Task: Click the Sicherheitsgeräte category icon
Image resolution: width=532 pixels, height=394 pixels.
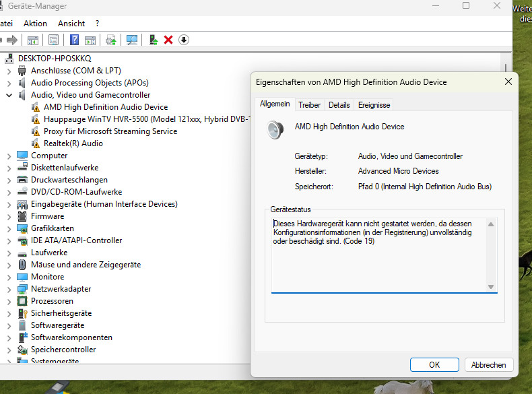Action: [22, 313]
